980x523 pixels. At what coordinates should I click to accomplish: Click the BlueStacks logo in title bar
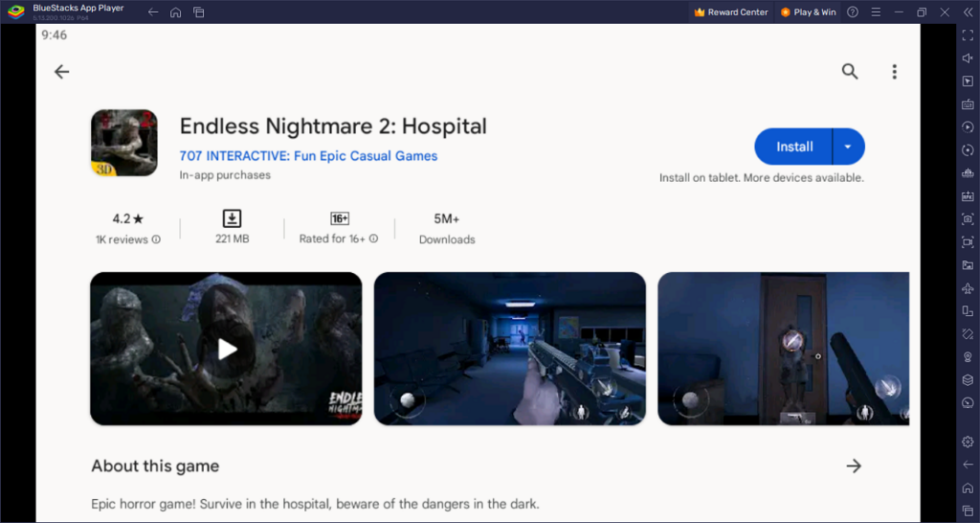point(16,11)
